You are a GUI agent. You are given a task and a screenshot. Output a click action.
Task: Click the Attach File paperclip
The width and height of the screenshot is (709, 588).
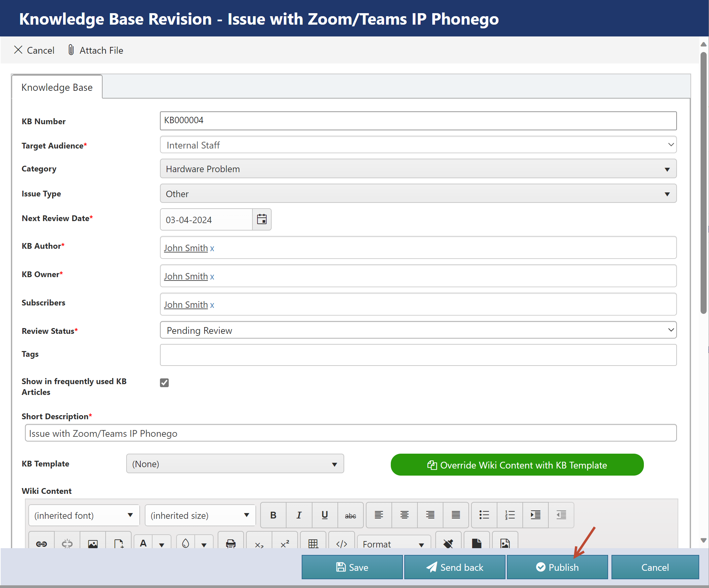click(71, 50)
